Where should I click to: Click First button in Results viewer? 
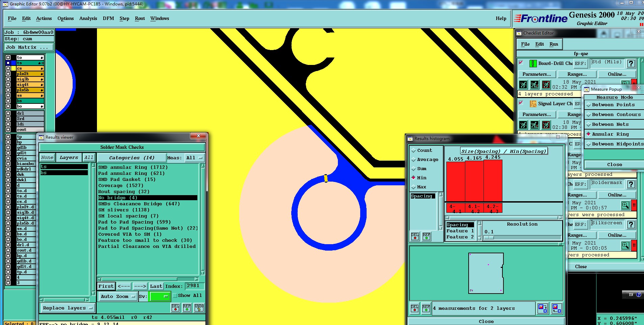106,286
